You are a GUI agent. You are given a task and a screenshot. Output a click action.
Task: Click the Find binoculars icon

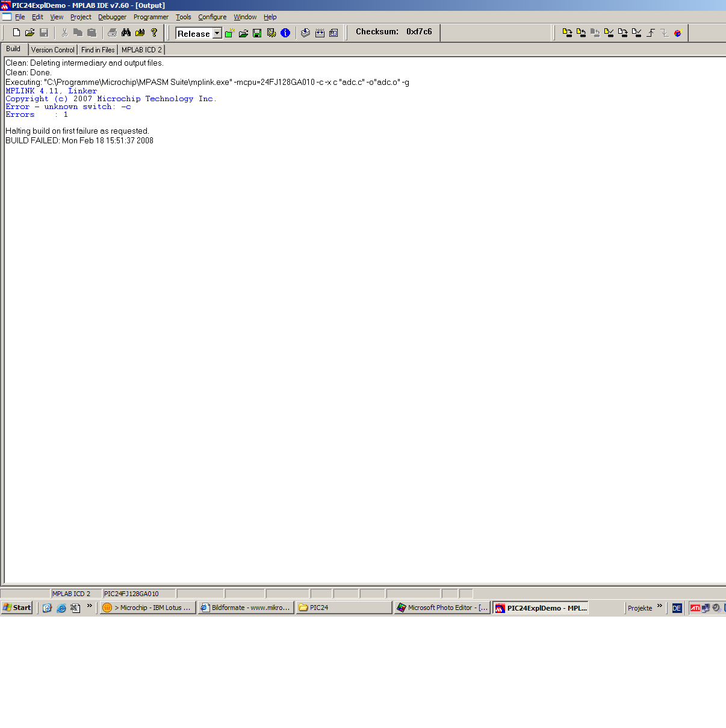(126, 33)
